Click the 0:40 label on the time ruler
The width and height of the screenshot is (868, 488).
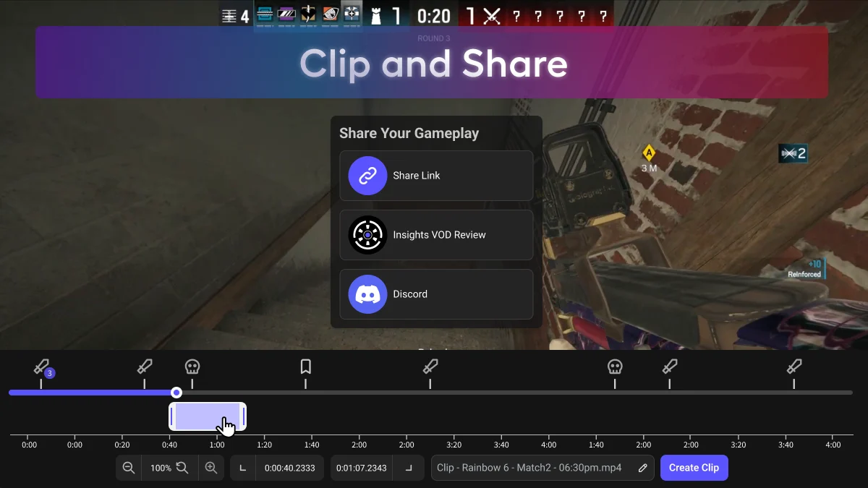point(170,445)
